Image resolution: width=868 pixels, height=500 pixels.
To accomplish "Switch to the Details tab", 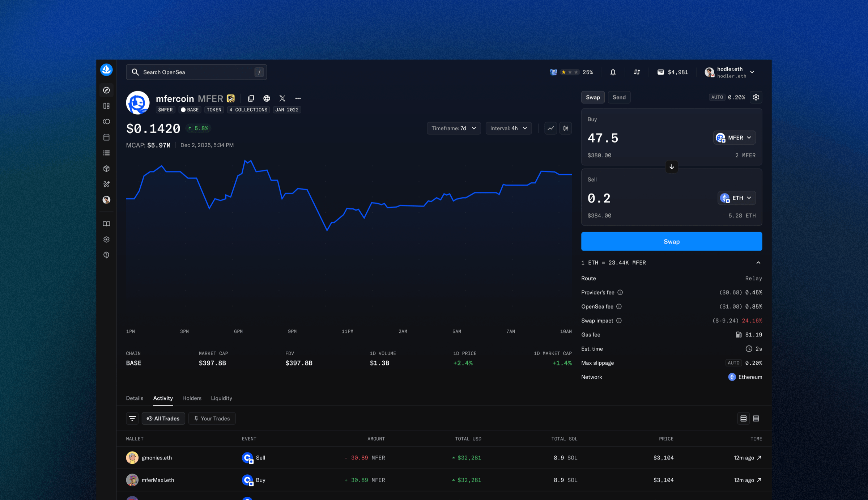I will 135,398.
